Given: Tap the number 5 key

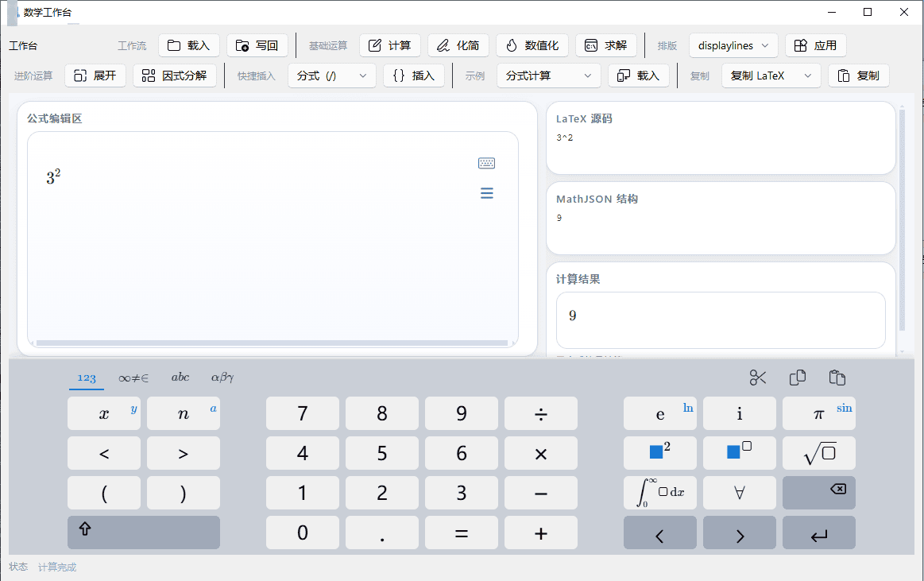Looking at the screenshot, I should point(382,453).
